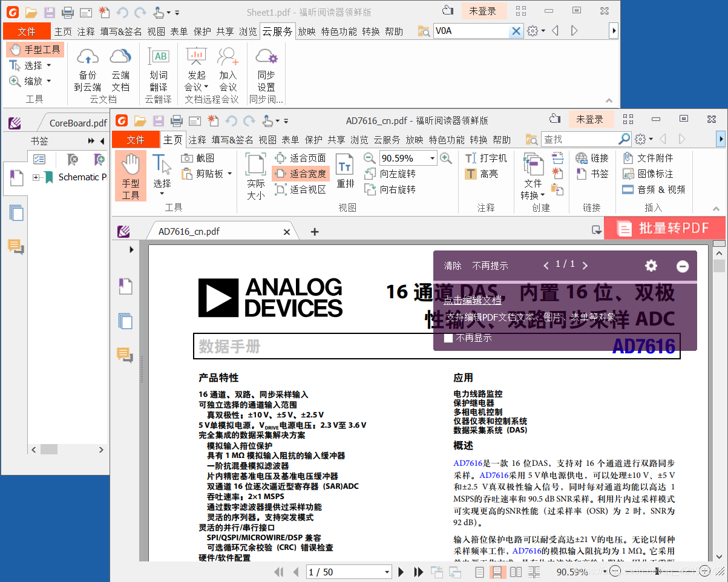Click Image Annotation (图像标注)
Screen dimensions: 728x582
coord(648,174)
